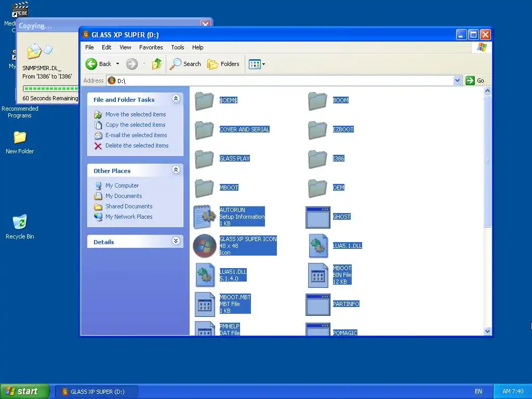Click the EN language indicator
Viewport: 532px width, 399px height.
[x=478, y=392]
